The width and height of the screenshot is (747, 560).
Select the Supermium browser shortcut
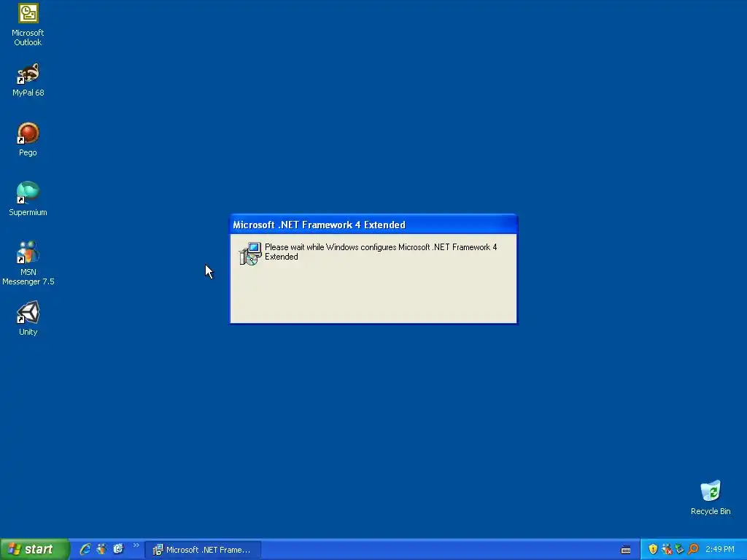(x=28, y=199)
